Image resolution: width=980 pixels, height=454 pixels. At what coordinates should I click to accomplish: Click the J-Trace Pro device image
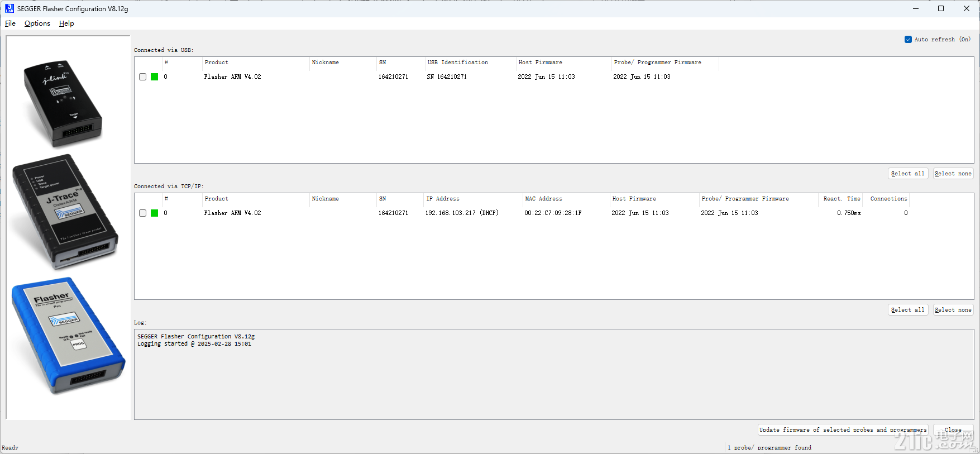point(65,212)
